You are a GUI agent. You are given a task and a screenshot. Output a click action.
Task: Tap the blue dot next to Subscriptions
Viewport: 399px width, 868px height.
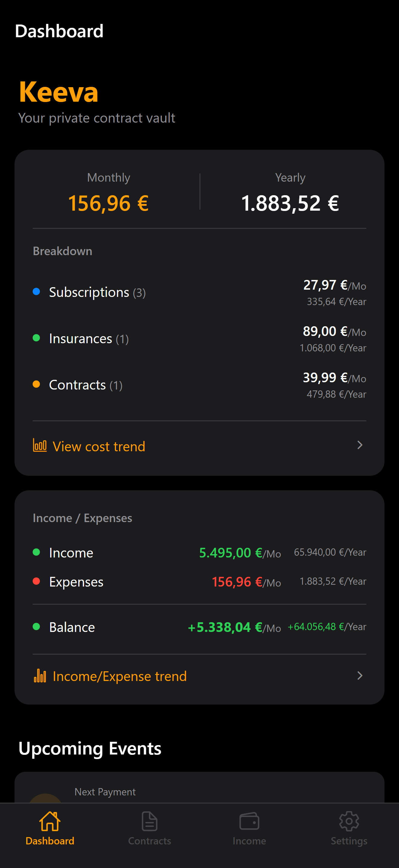(x=36, y=291)
